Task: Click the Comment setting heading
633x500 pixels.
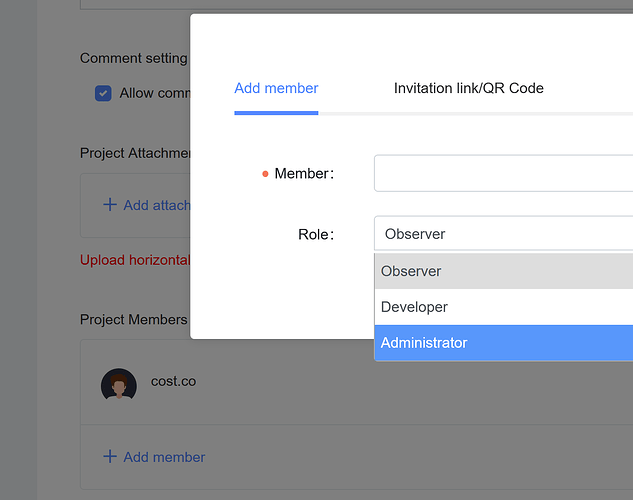Action: [x=134, y=58]
